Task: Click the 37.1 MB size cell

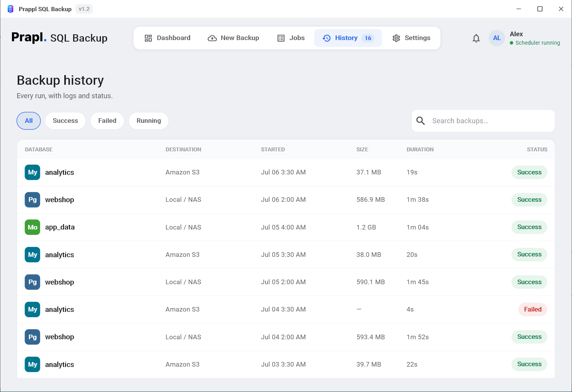Action: pos(369,172)
